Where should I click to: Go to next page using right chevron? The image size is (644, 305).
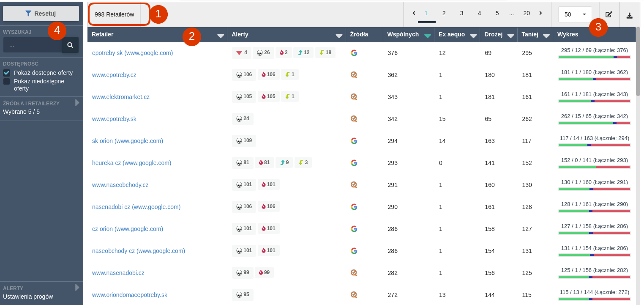click(540, 13)
